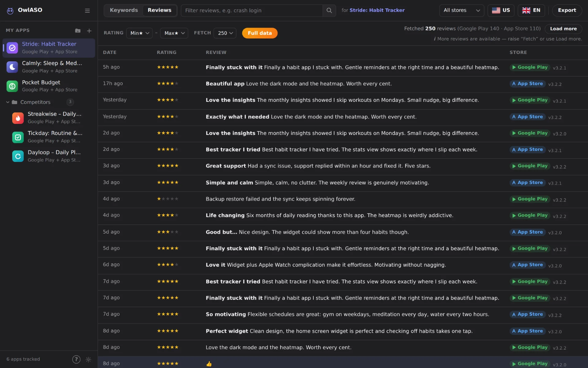Click the search magnifier icon

329,10
